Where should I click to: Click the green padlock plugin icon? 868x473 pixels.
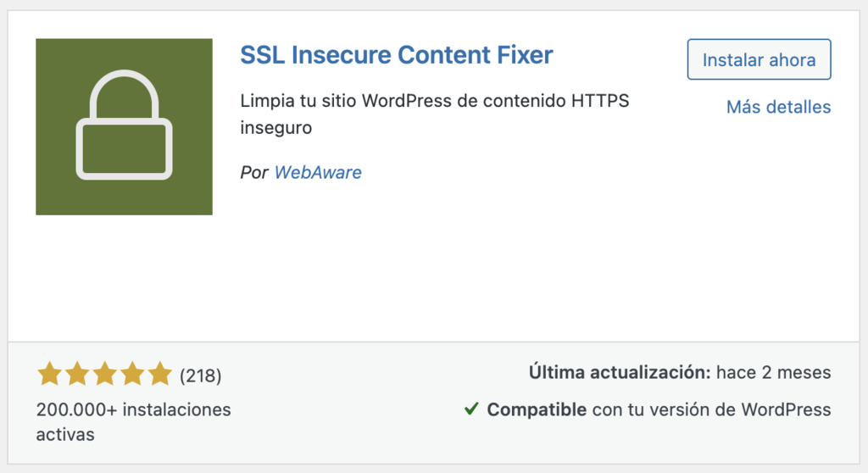(x=124, y=126)
